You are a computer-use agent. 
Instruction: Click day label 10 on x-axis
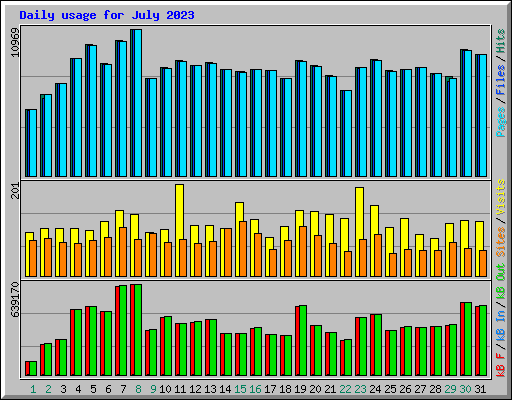[165, 389]
